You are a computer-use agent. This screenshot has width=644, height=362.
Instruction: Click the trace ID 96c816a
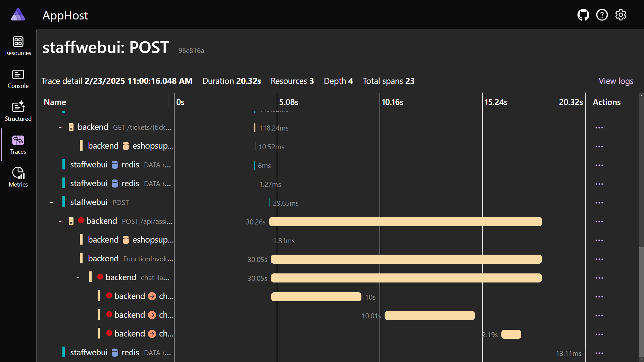[x=191, y=51]
